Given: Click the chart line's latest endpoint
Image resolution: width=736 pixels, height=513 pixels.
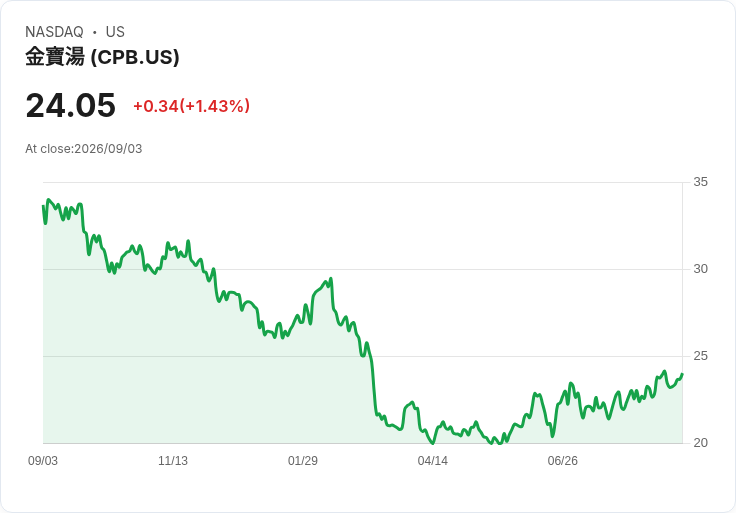Looking at the screenshot, I should tap(682, 374).
